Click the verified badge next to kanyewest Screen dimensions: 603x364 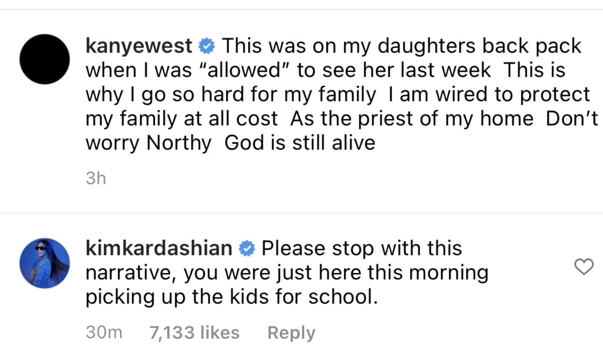207,46
